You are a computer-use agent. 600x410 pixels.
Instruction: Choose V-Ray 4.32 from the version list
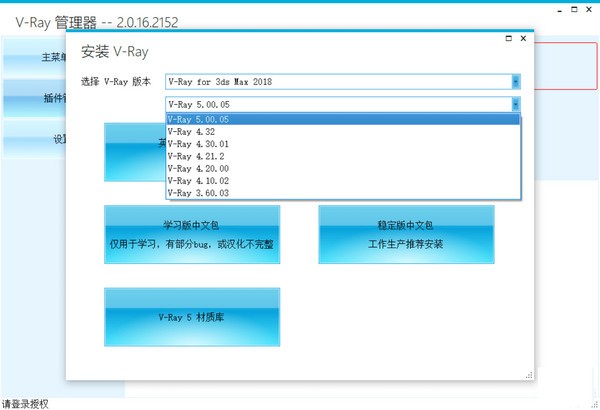343,132
